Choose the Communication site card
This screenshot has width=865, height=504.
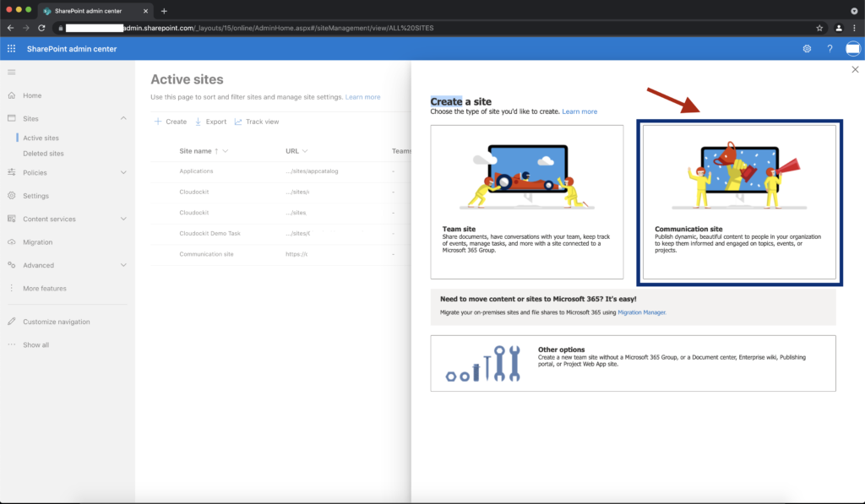pos(739,202)
